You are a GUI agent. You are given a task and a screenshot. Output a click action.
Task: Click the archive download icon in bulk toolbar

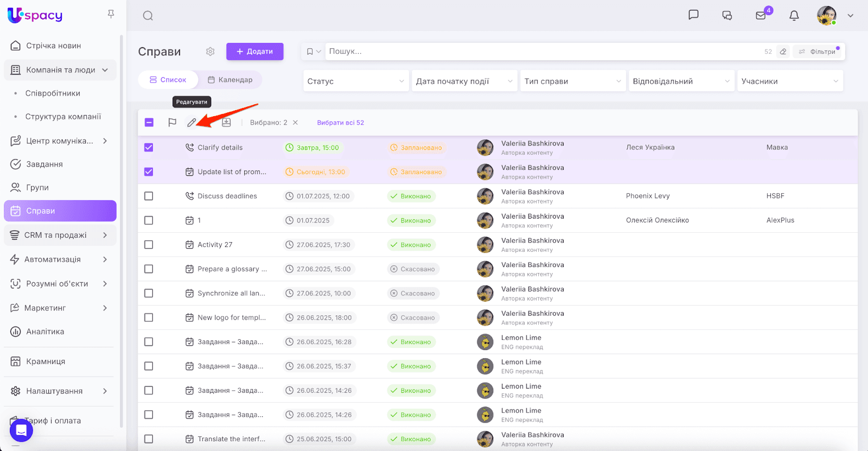(226, 123)
